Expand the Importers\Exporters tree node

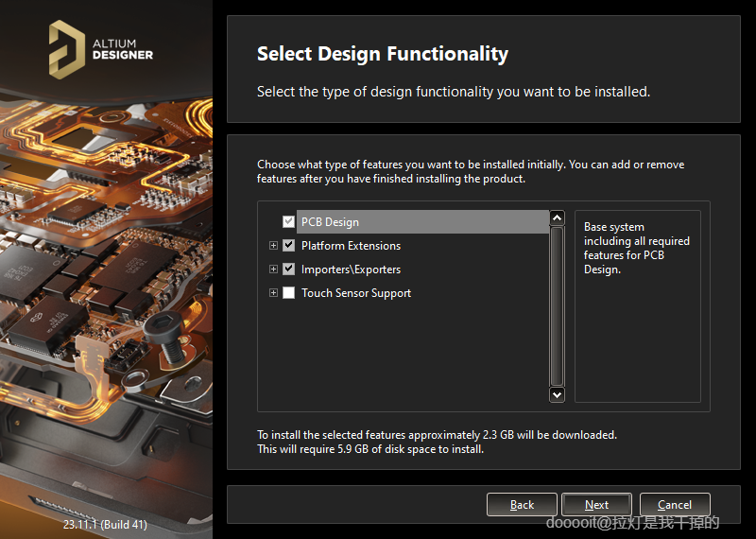click(274, 269)
